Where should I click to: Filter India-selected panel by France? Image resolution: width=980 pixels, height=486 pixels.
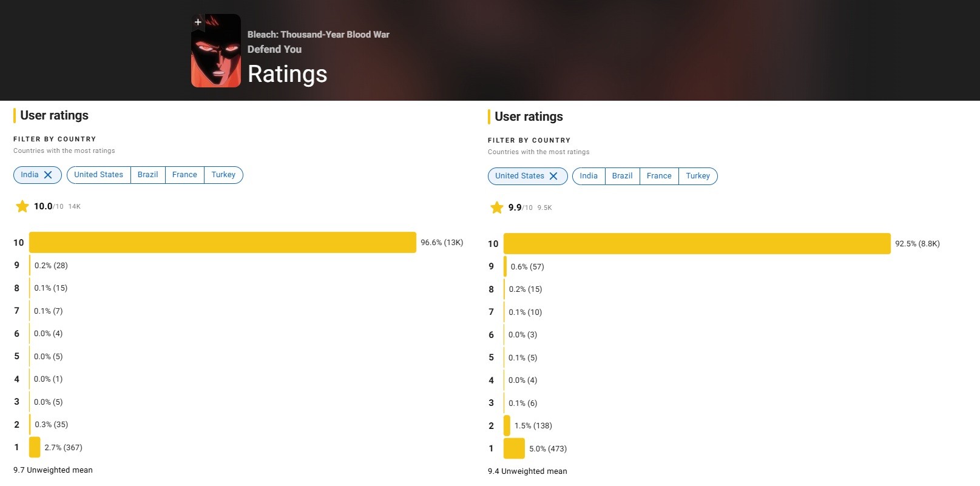pyautogui.click(x=184, y=175)
